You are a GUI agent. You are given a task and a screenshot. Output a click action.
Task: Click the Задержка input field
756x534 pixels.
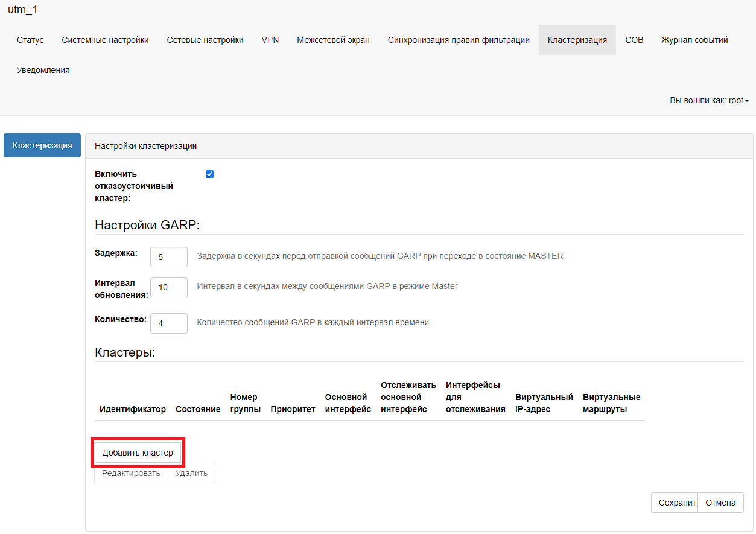pos(168,256)
